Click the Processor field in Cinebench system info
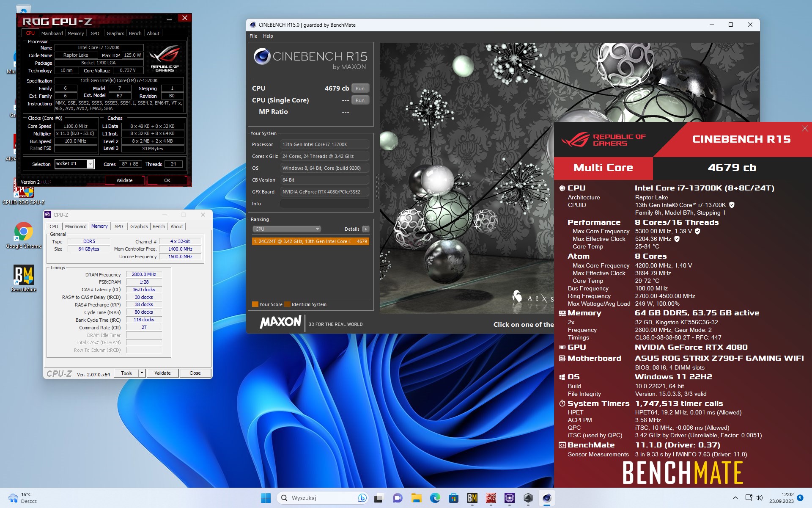Screen dimensions: 812x508 [324, 144]
